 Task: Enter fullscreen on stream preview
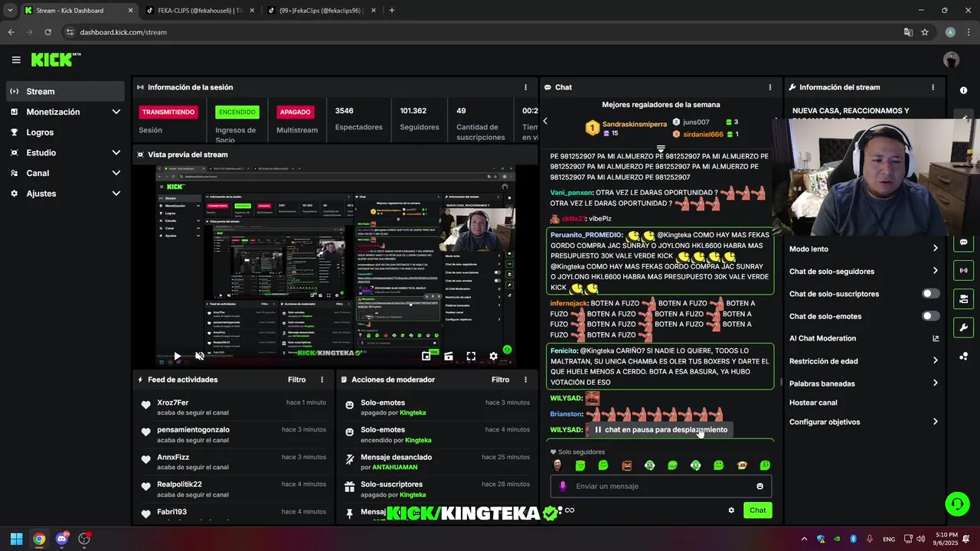coord(471,356)
